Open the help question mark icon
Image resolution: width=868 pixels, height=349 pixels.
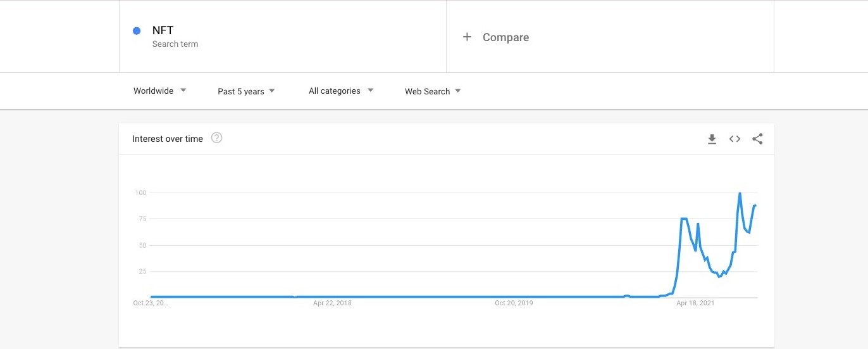pyautogui.click(x=216, y=138)
